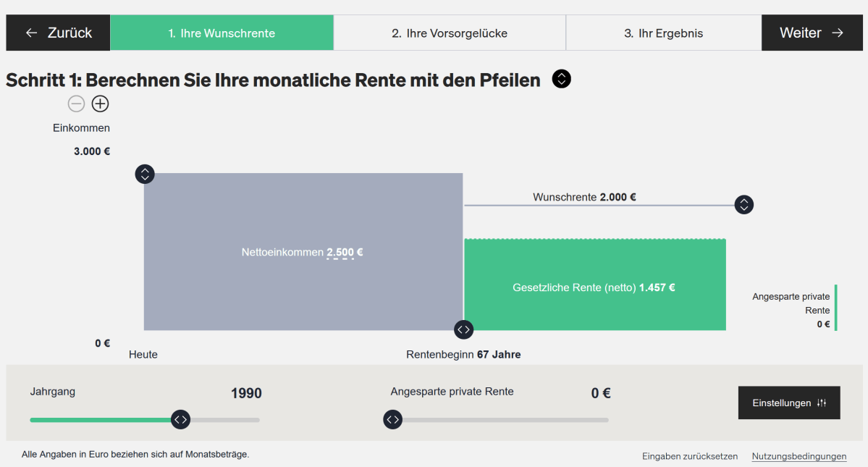The image size is (868, 467).
Task: Decrease income scale with minus icon
Action: click(77, 104)
